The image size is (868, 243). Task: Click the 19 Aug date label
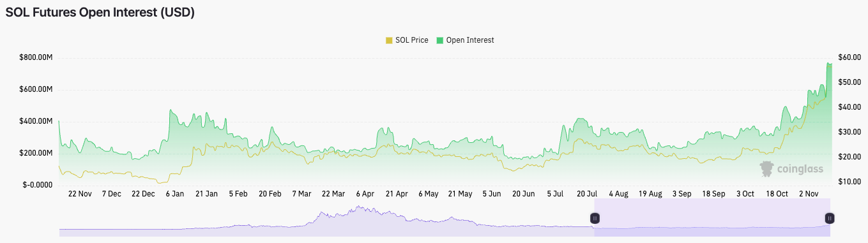[650, 193]
